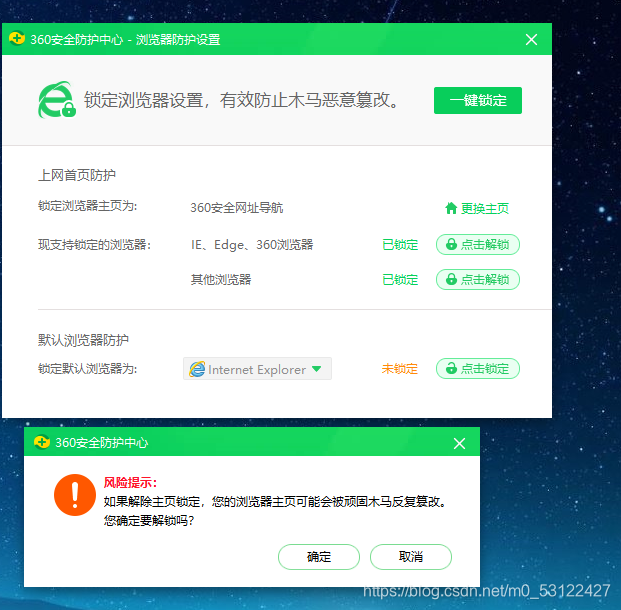Click the 未锁定 status text
Viewport: 621px width, 610px height.
coord(400,369)
